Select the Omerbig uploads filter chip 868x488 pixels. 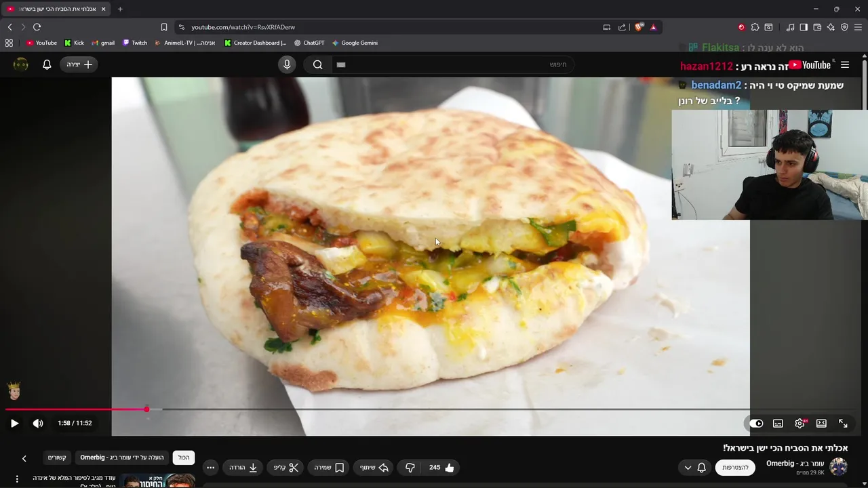(x=122, y=457)
